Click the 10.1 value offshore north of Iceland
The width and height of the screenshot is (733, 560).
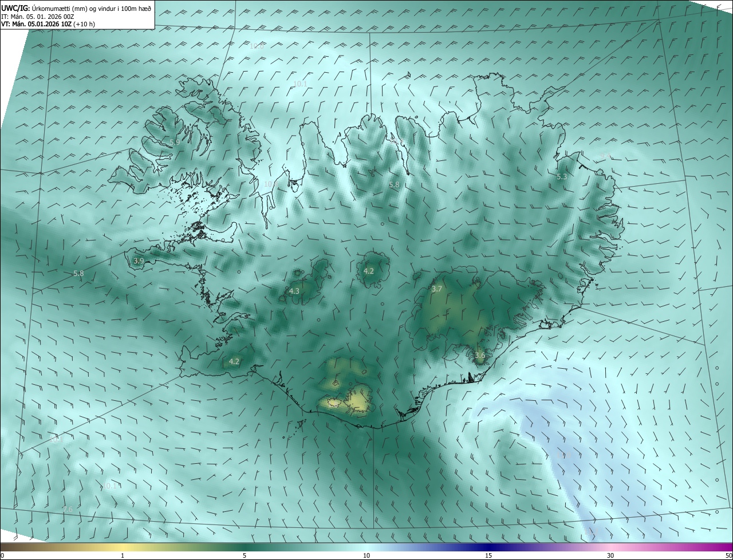(x=300, y=84)
